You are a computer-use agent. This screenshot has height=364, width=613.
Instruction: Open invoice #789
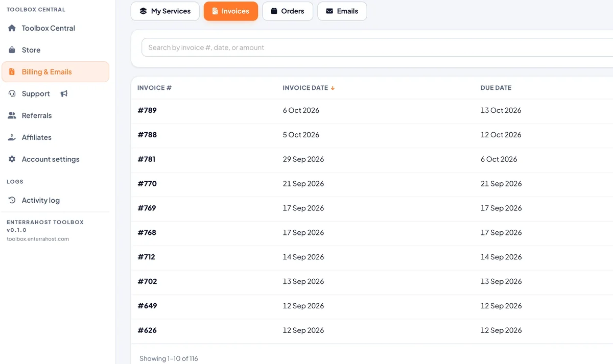click(x=147, y=110)
